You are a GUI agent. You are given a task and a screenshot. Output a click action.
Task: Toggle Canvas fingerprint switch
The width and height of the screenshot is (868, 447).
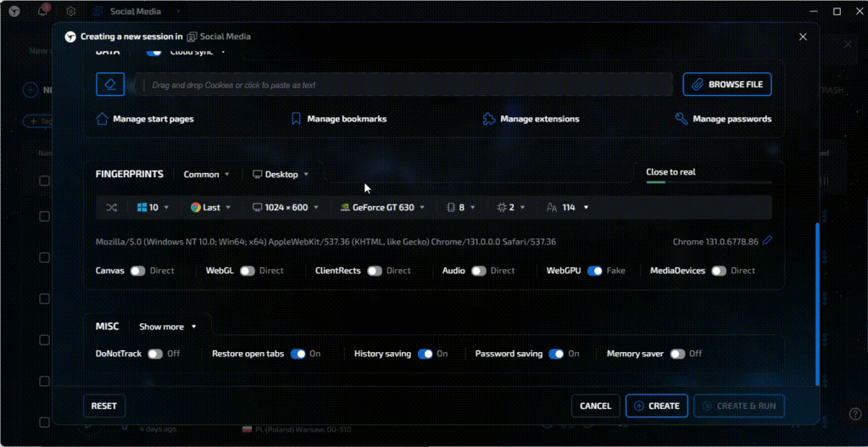[x=138, y=271]
